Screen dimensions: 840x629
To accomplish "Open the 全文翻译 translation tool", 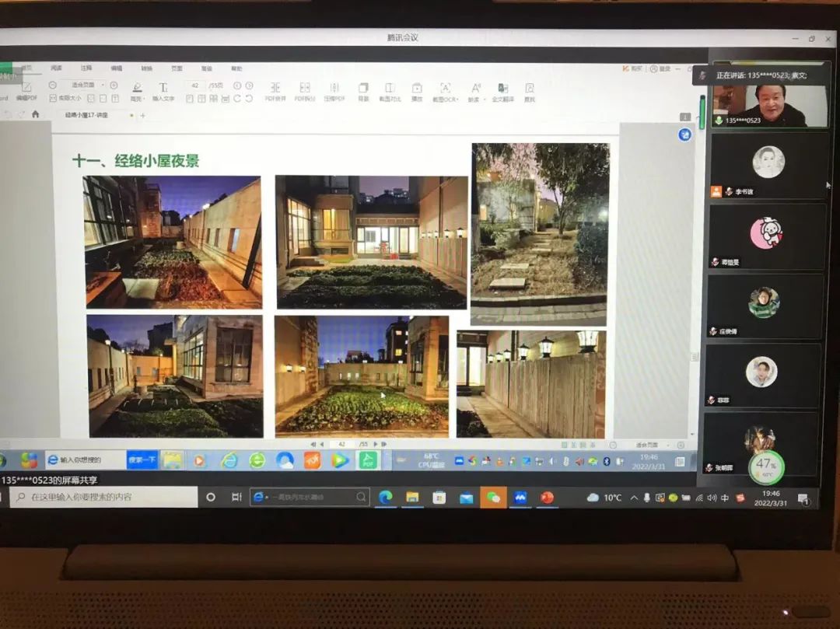I will tap(503, 92).
